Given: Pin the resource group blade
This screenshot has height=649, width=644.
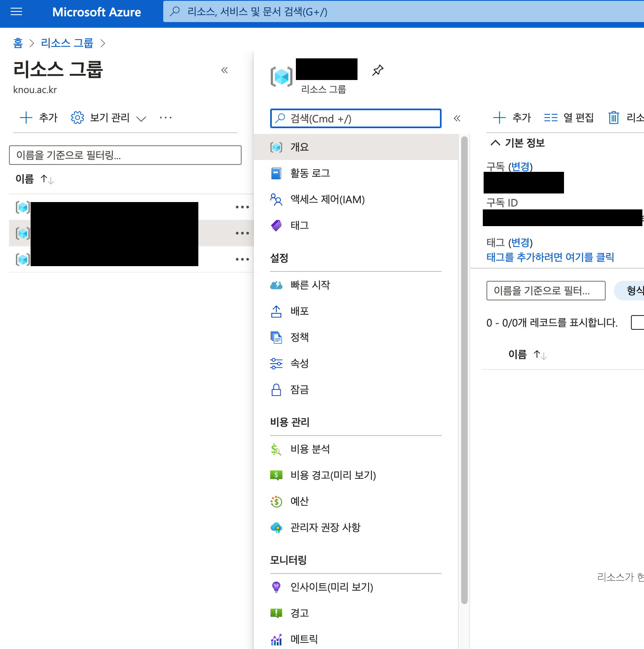Looking at the screenshot, I should [x=378, y=70].
